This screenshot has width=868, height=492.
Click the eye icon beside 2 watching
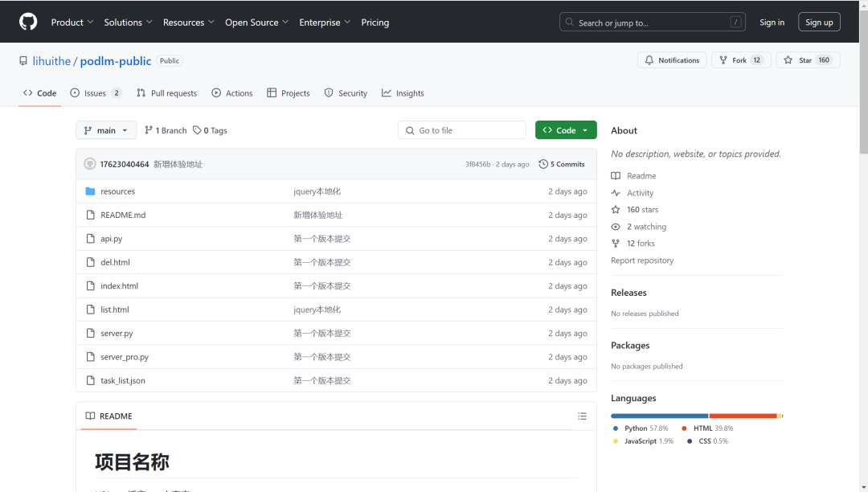tap(616, 227)
